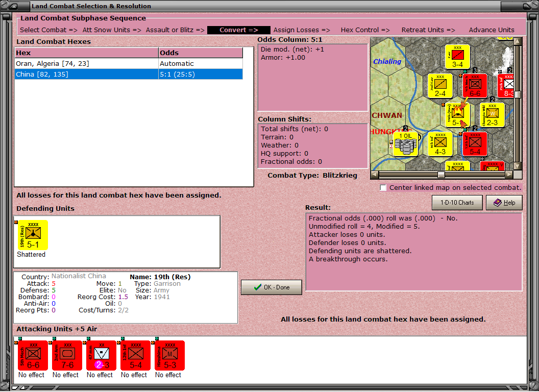Image resolution: width=539 pixels, height=392 pixels.
Task: Click the window system menu icon in title bar
Action: pyautogui.click(x=14, y=6)
